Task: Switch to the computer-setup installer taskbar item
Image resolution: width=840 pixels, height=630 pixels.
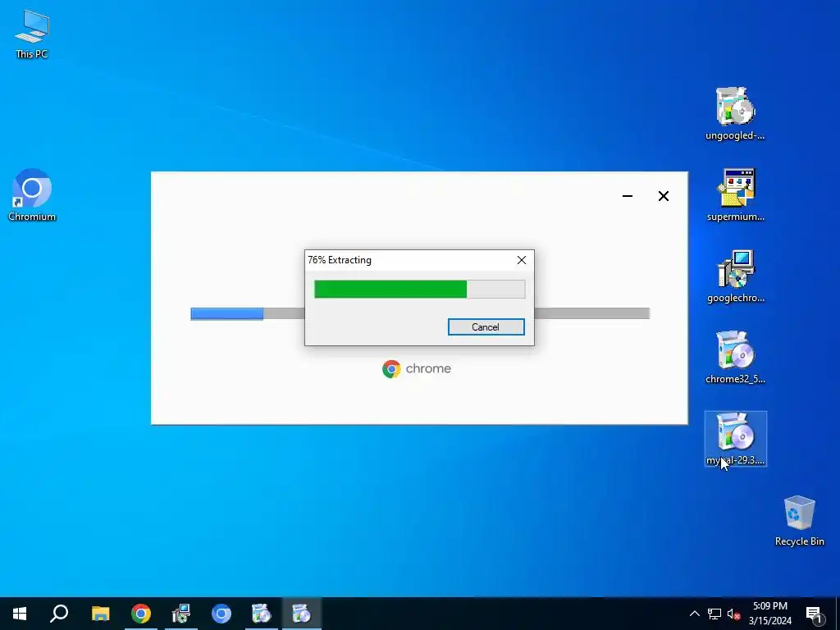Action: 181,614
